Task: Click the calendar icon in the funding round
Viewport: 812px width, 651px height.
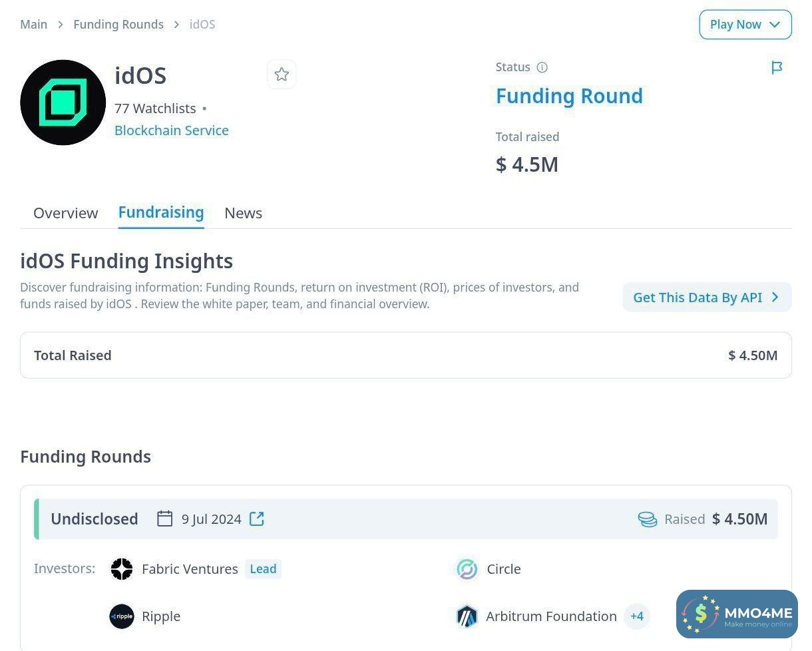Action: coord(164,519)
